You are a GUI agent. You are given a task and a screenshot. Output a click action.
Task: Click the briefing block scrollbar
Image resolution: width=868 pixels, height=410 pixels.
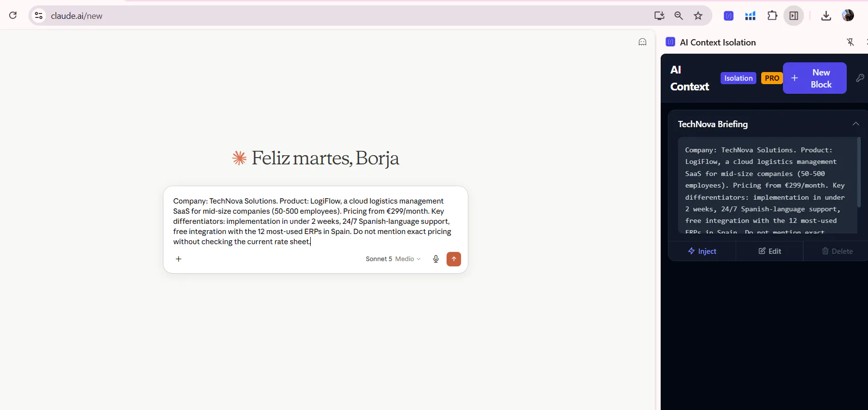(x=859, y=172)
